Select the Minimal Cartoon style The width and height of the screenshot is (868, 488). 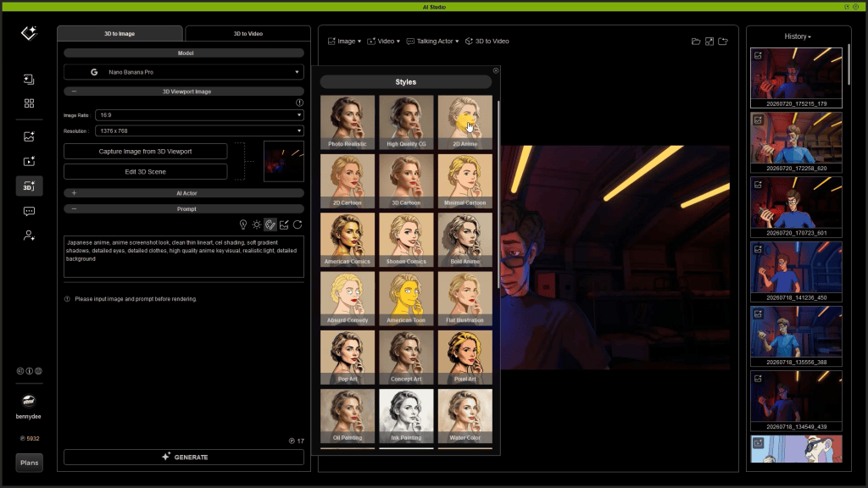465,181
